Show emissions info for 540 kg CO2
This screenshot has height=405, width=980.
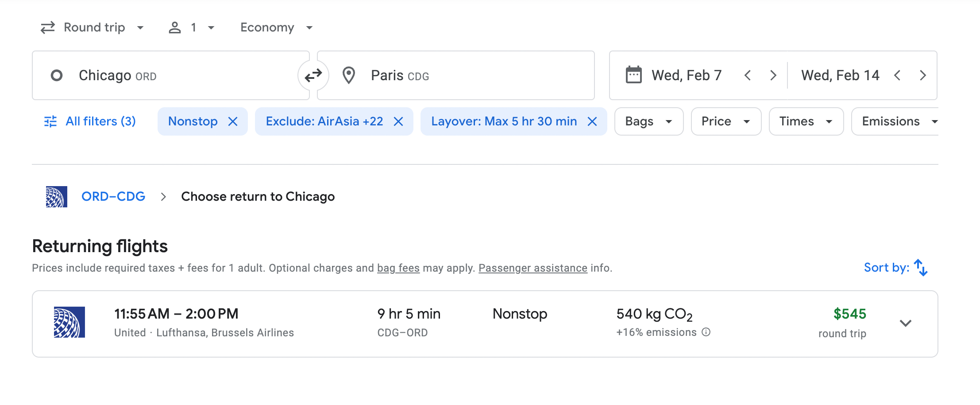point(706,332)
